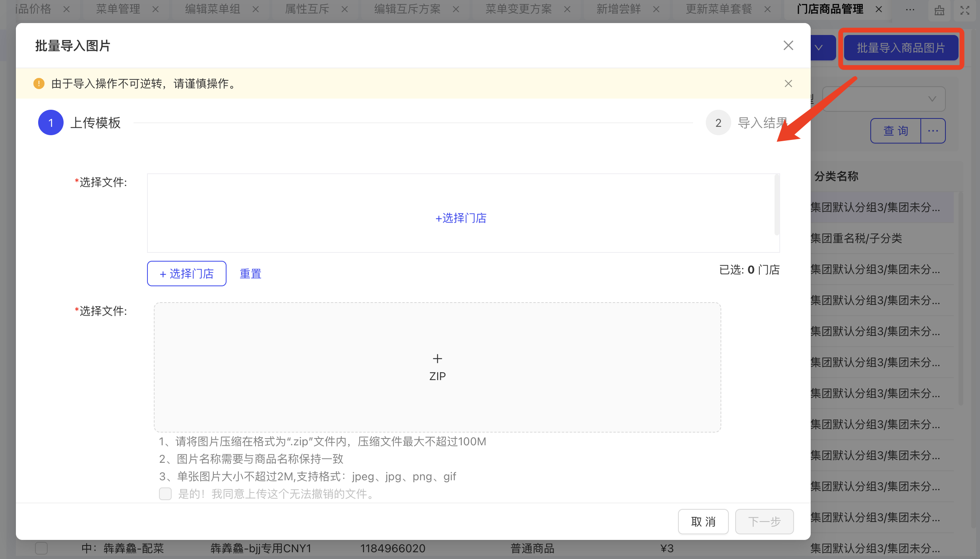This screenshot has width=980, height=559.
Task: Click the 下一步 button
Action: [x=765, y=522]
